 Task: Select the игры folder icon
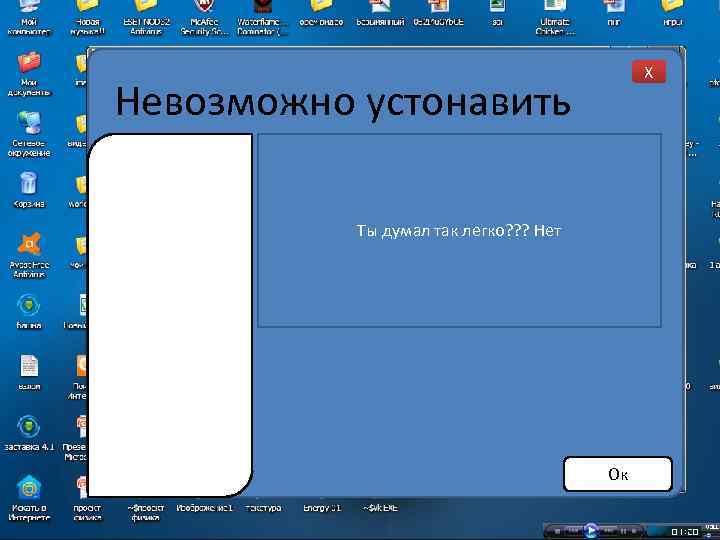[672, 14]
